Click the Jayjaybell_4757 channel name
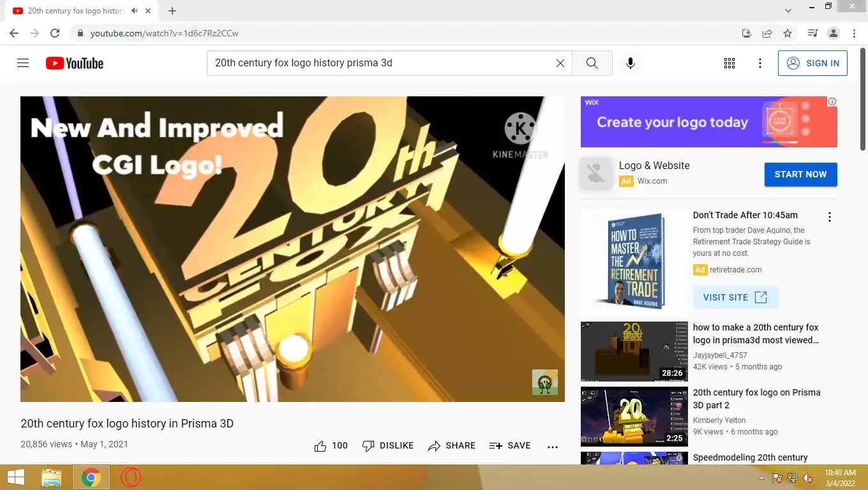Viewport: 868px width, 490px height. [720, 355]
